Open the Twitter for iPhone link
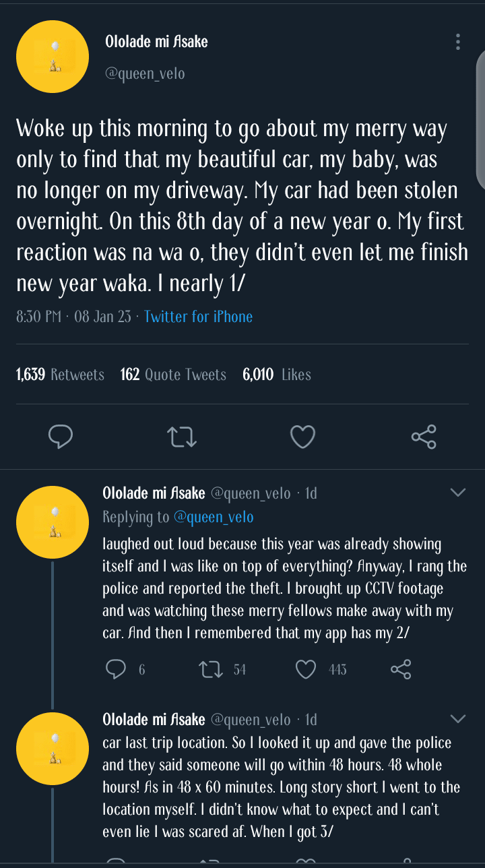Viewport: 485px width, 868px height. [x=198, y=317]
